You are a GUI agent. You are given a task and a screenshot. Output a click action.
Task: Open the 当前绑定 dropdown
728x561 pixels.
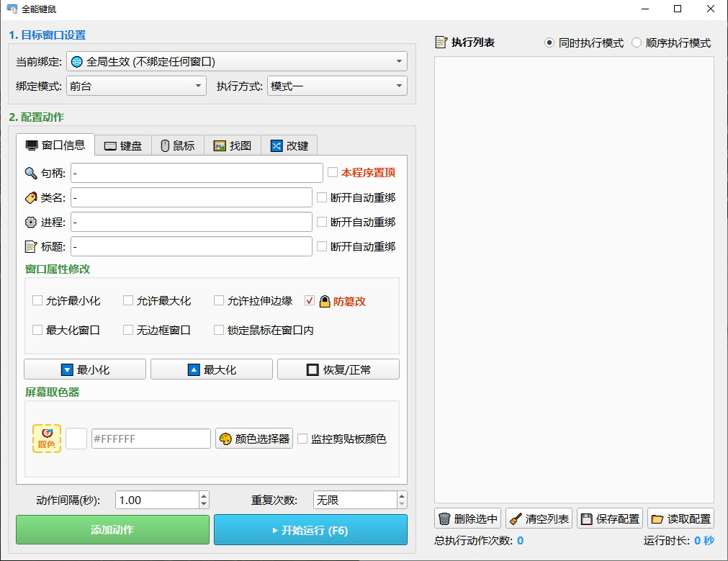tap(237, 61)
